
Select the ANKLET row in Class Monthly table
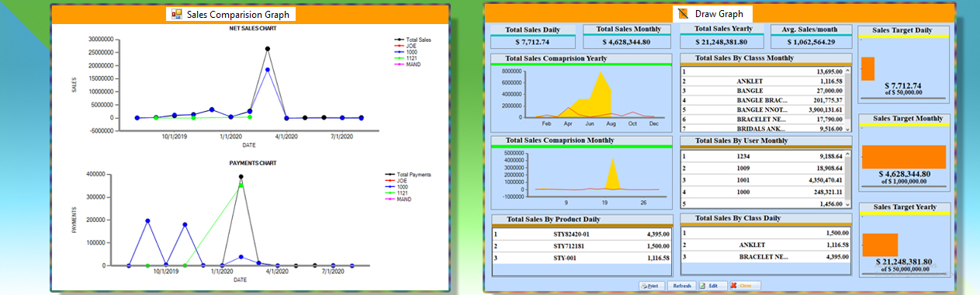pyautogui.click(x=762, y=81)
